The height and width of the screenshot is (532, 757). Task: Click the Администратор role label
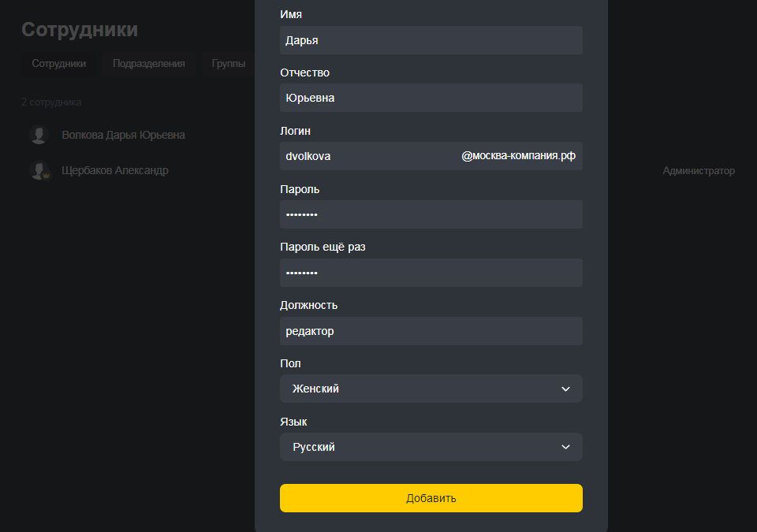point(698,170)
